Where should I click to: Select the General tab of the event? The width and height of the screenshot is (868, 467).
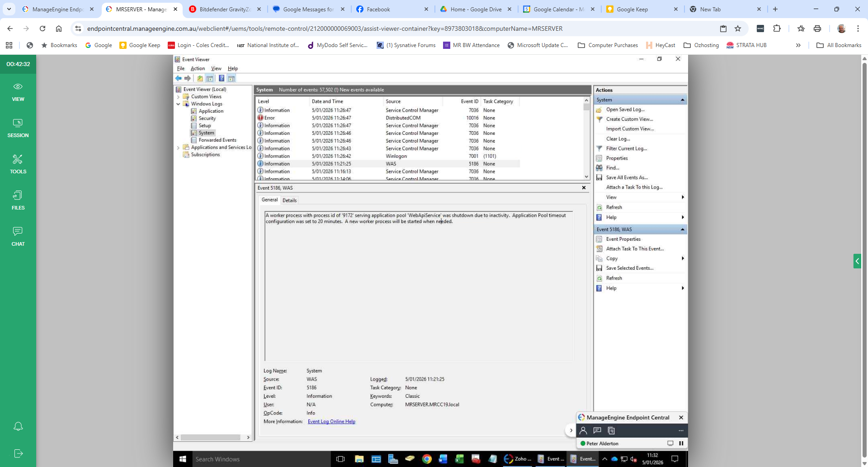tap(269, 200)
